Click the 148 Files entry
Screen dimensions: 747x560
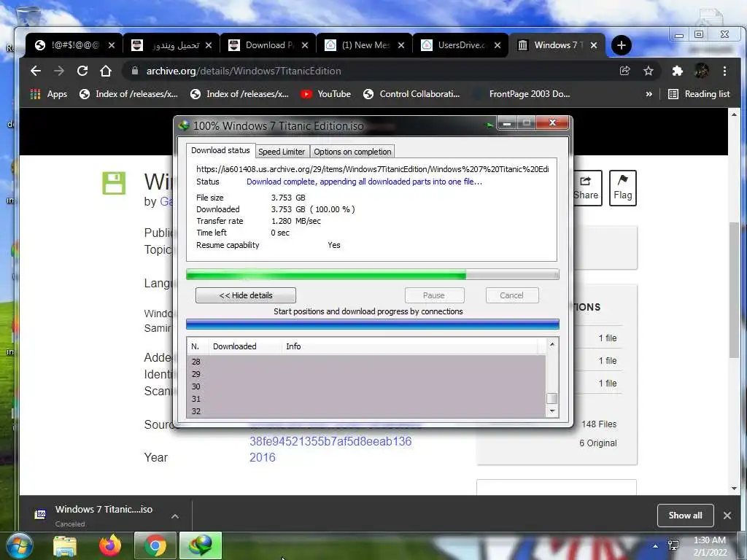point(599,424)
